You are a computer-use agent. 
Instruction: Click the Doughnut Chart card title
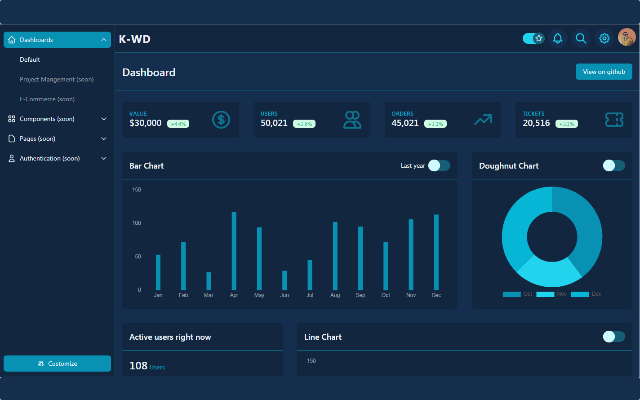(509, 166)
